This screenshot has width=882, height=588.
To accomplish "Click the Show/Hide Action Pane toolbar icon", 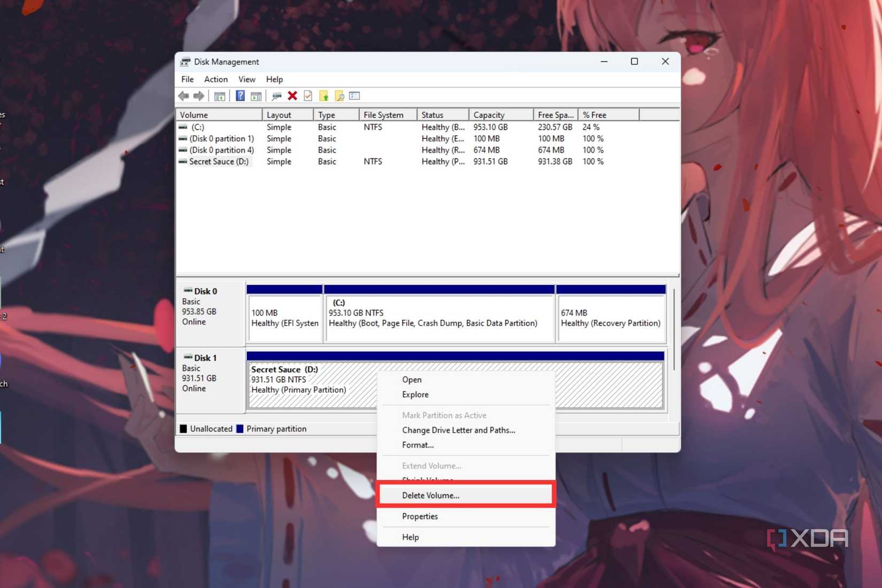I will [x=257, y=96].
